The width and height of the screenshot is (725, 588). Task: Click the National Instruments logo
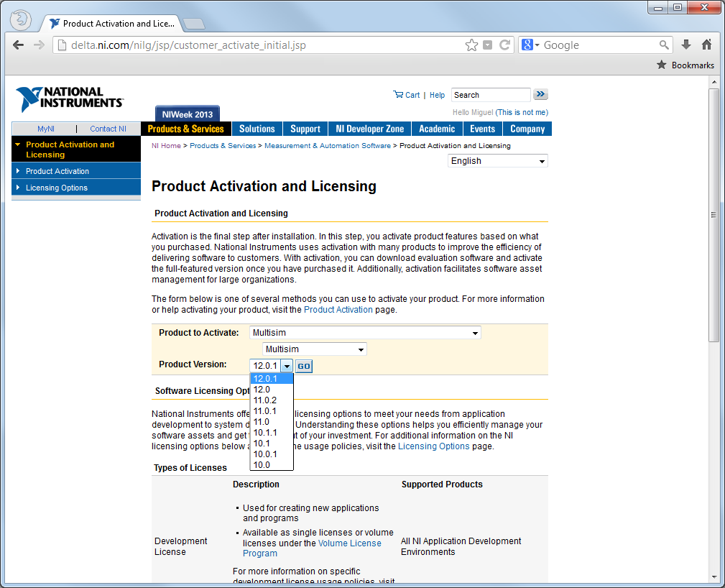[70, 98]
